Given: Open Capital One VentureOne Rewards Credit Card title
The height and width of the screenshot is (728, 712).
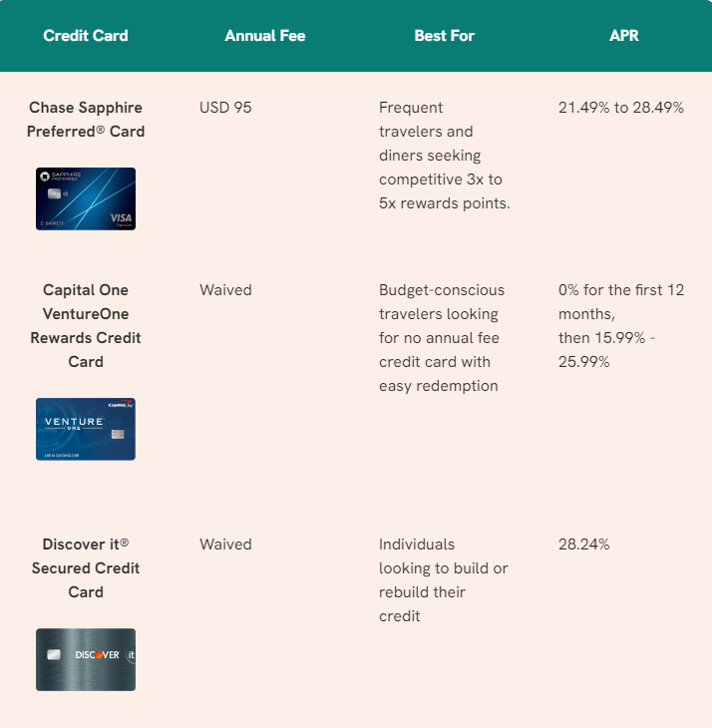Looking at the screenshot, I should (x=86, y=326).
